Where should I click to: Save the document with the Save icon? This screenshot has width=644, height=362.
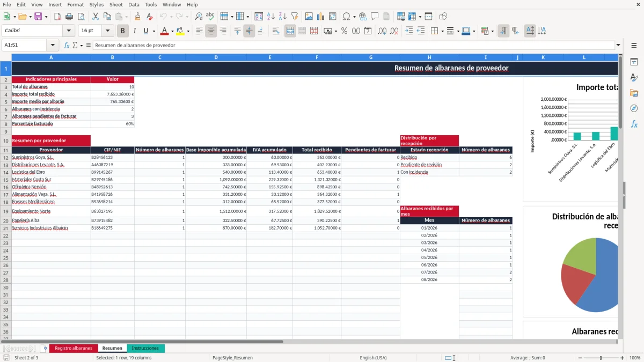click(38, 17)
